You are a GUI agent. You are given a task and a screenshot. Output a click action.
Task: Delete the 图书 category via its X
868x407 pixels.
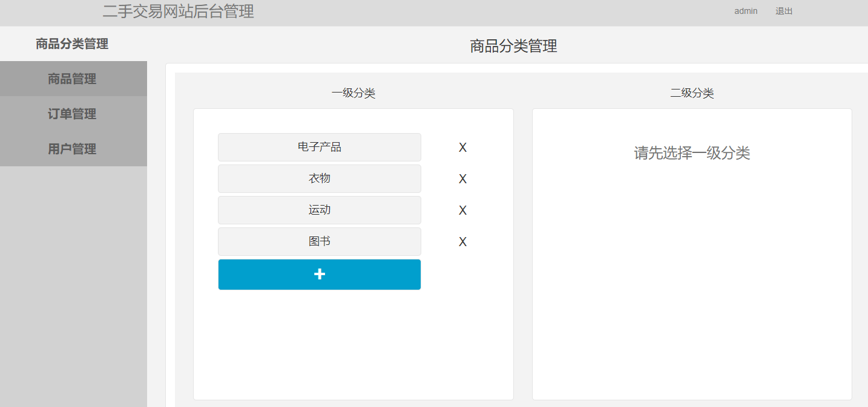point(462,241)
